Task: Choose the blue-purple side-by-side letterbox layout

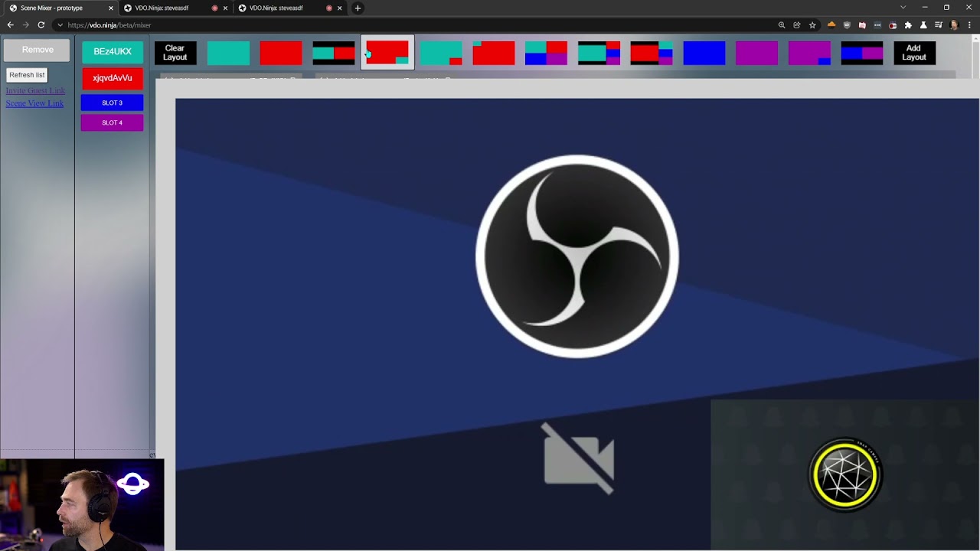Action: pos(862,53)
